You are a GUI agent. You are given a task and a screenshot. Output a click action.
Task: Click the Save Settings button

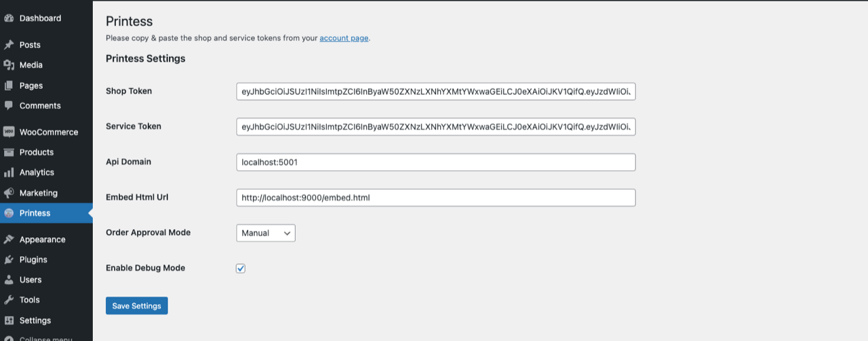137,306
